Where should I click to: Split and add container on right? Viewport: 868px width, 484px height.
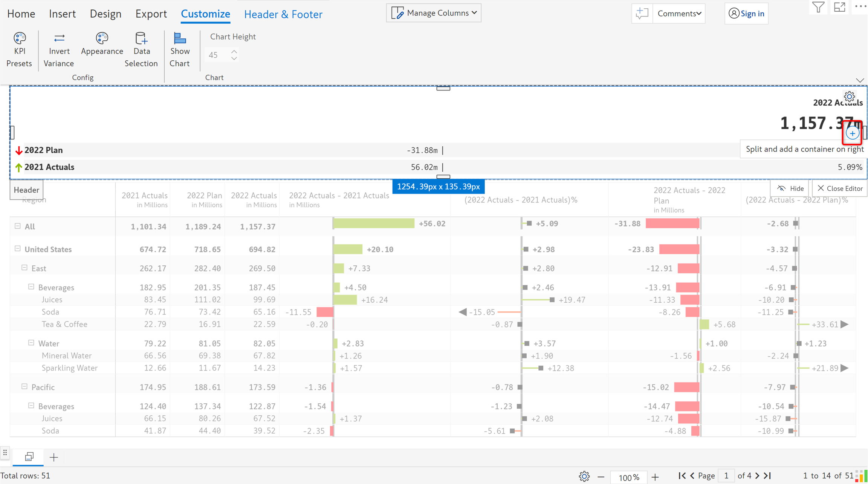click(x=852, y=133)
